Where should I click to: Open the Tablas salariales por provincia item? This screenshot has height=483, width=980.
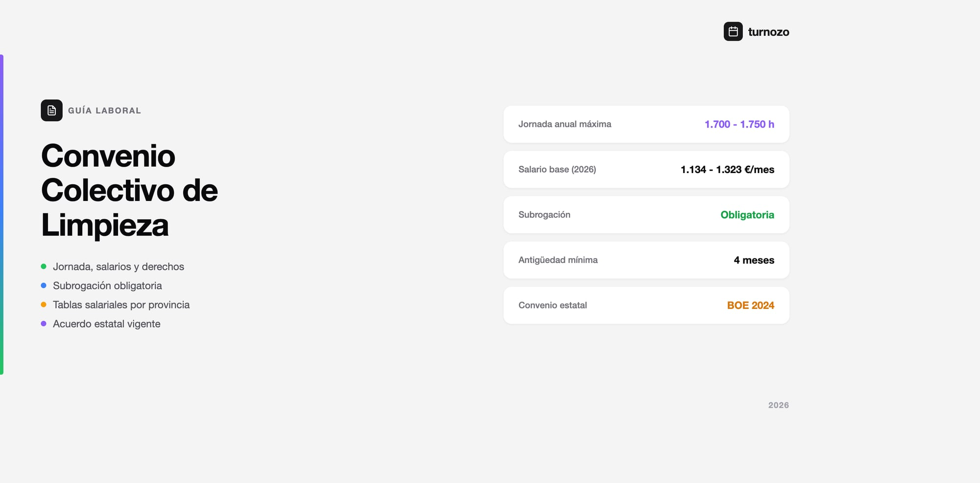coord(121,305)
